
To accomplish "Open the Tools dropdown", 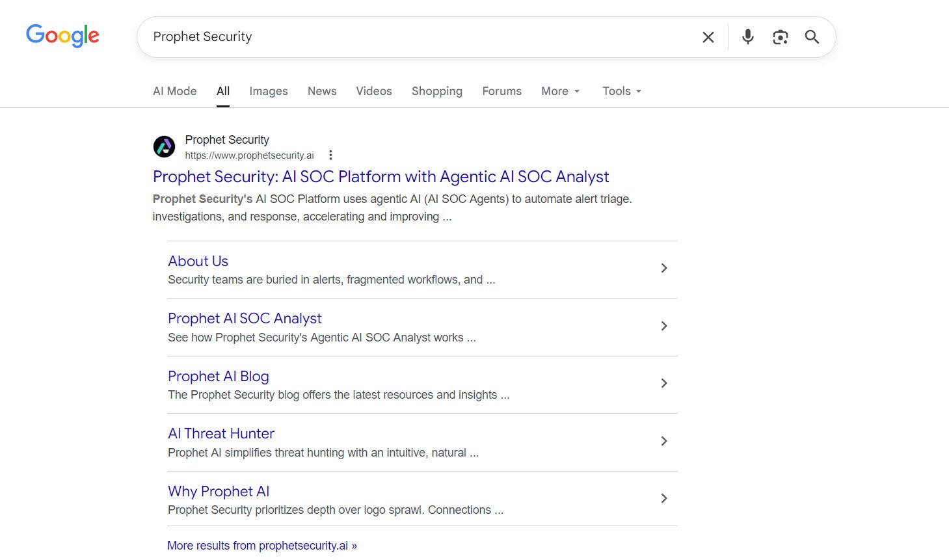I will (621, 91).
